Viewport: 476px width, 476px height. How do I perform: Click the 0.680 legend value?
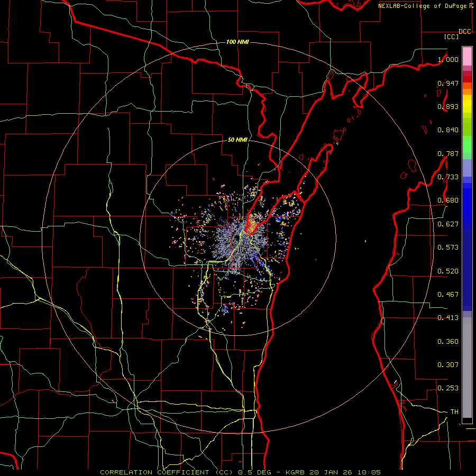448,200
